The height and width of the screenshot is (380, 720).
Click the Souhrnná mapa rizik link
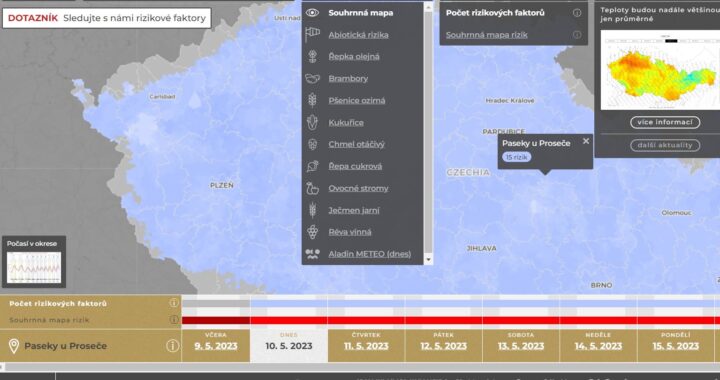(486, 35)
